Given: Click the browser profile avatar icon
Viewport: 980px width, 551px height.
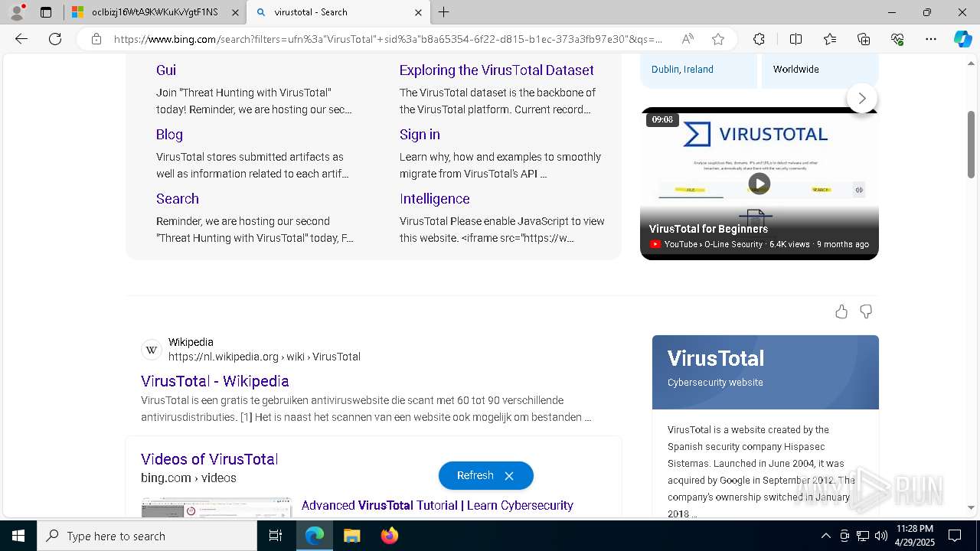Looking at the screenshot, I should pyautogui.click(x=17, y=12).
